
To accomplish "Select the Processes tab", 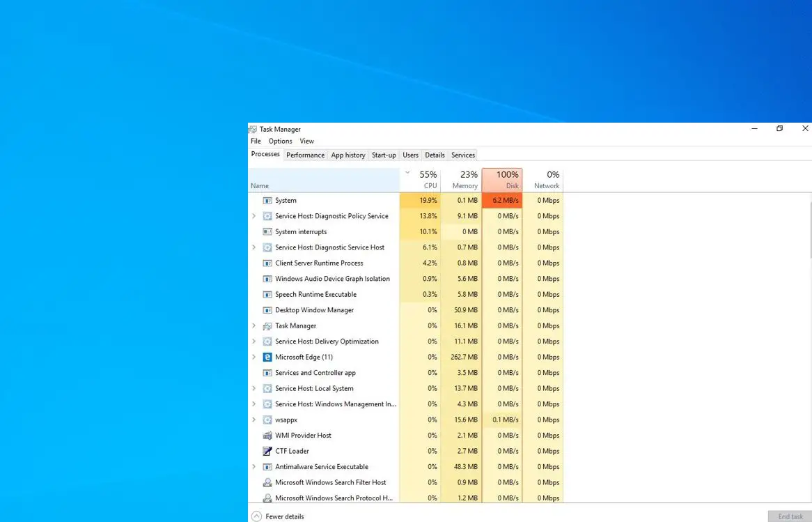I will tap(265, 154).
